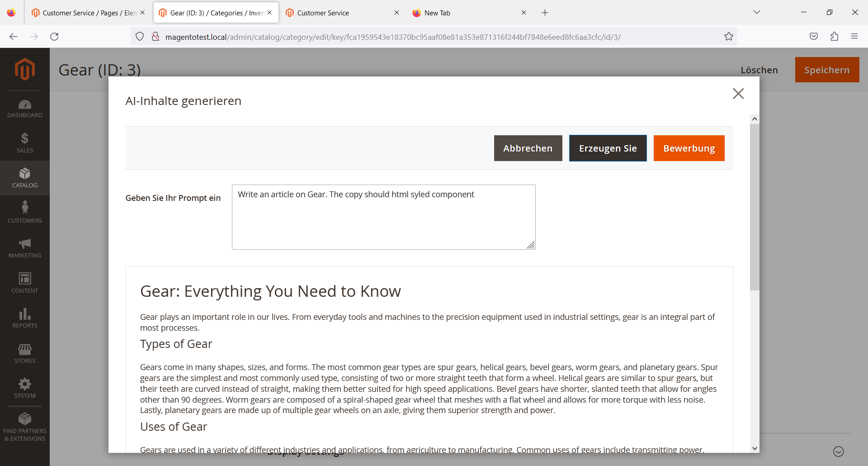Click the Magento logo

pos(24,69)
